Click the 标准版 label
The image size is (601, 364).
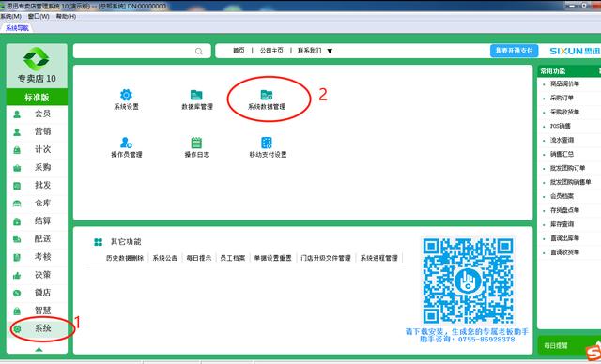point(37,98)
